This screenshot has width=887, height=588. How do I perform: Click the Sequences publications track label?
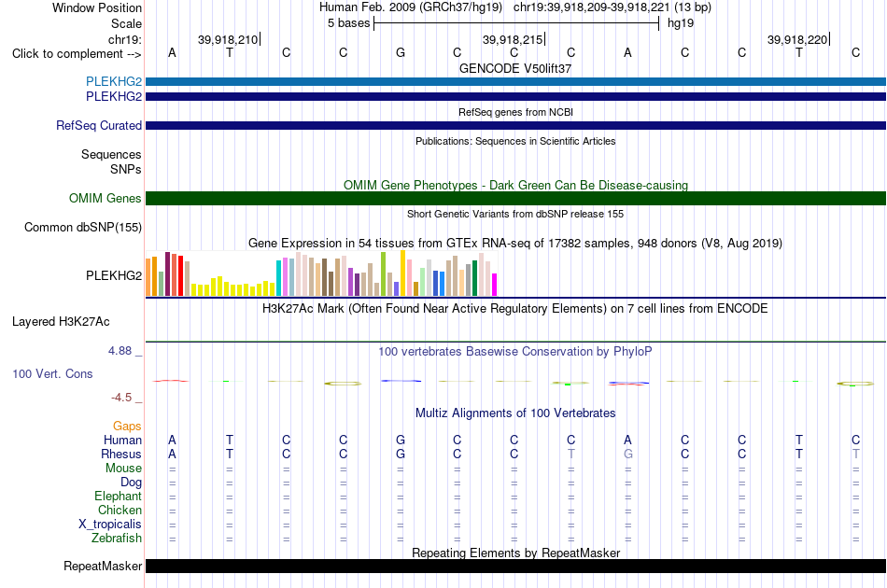(111, 154)
